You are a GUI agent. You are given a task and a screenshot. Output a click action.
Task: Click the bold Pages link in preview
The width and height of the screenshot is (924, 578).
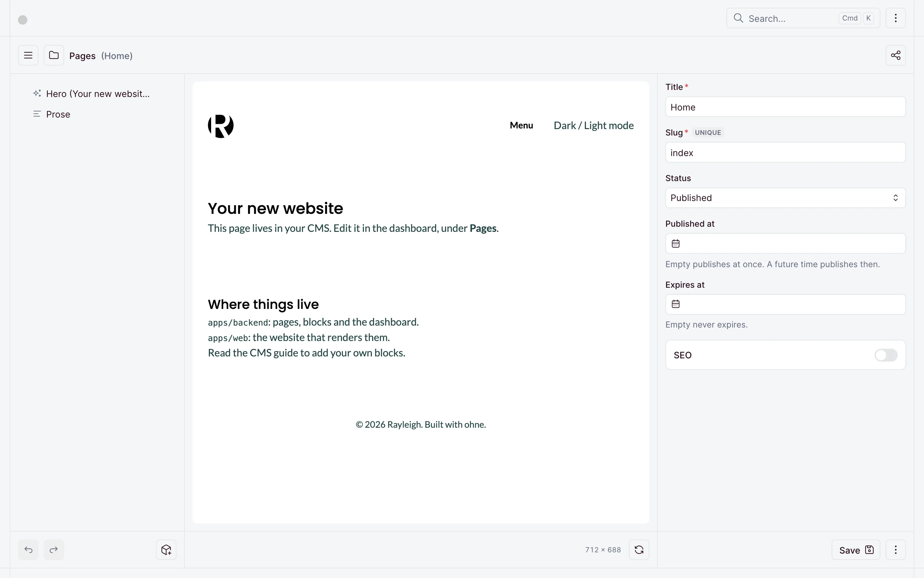tap(483, 228)
